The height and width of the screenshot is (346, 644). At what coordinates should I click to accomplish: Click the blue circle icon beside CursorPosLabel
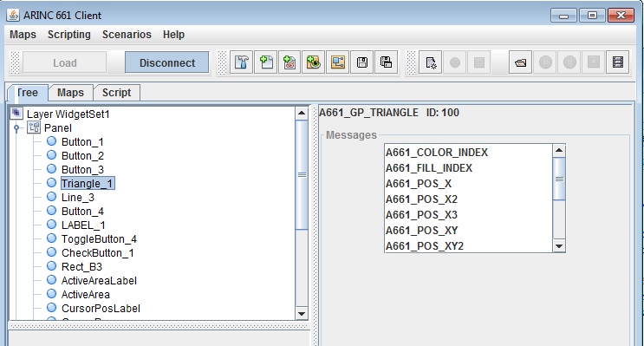click(x=51, y=308)
